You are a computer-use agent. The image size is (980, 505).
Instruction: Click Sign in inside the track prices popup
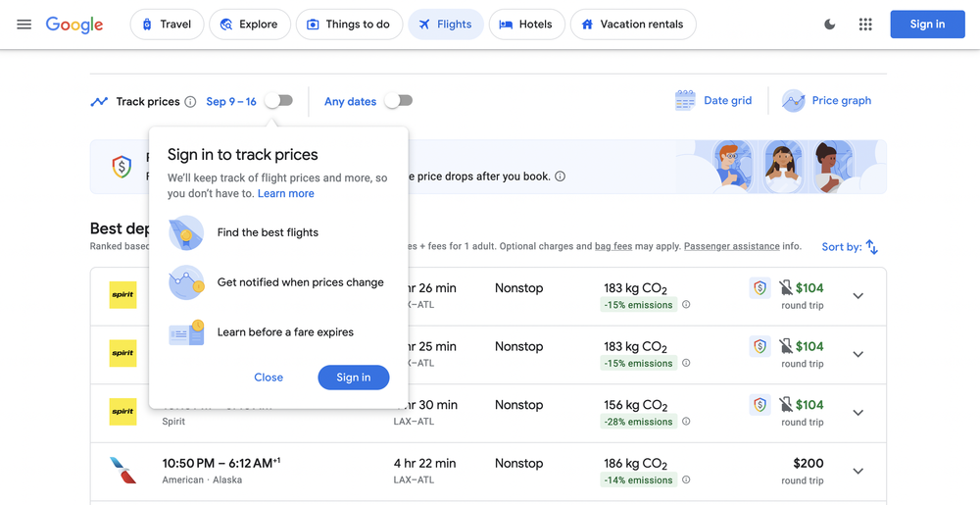pyautogui.click(x=354, y=378)
